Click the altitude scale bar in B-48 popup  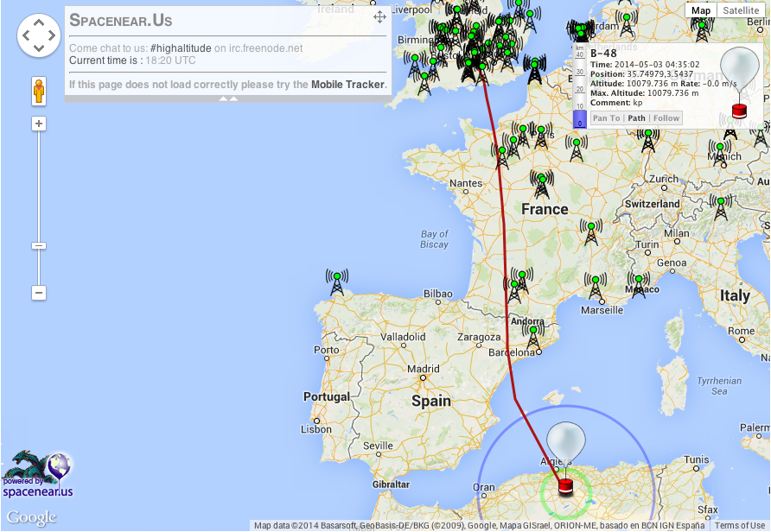[x=580, y=86]
